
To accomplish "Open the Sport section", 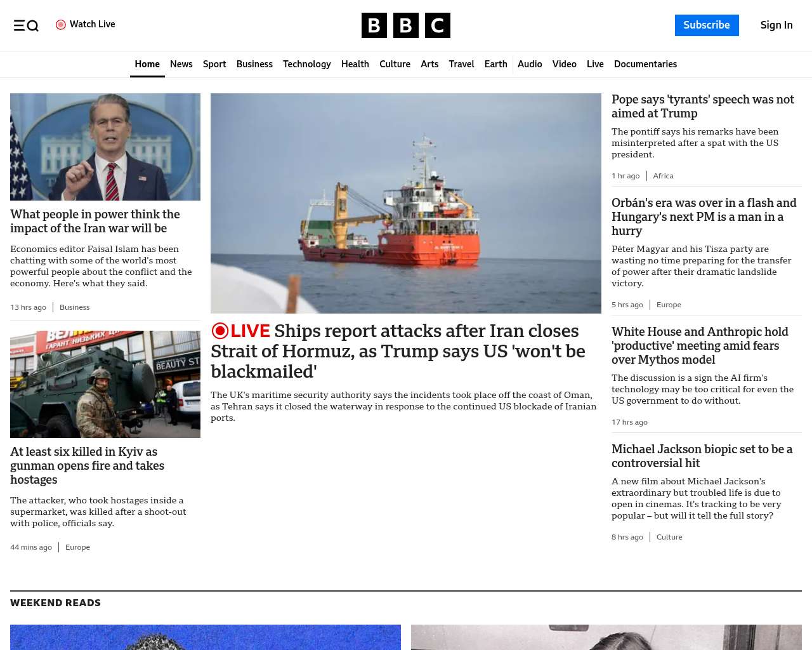I will 214,64.
